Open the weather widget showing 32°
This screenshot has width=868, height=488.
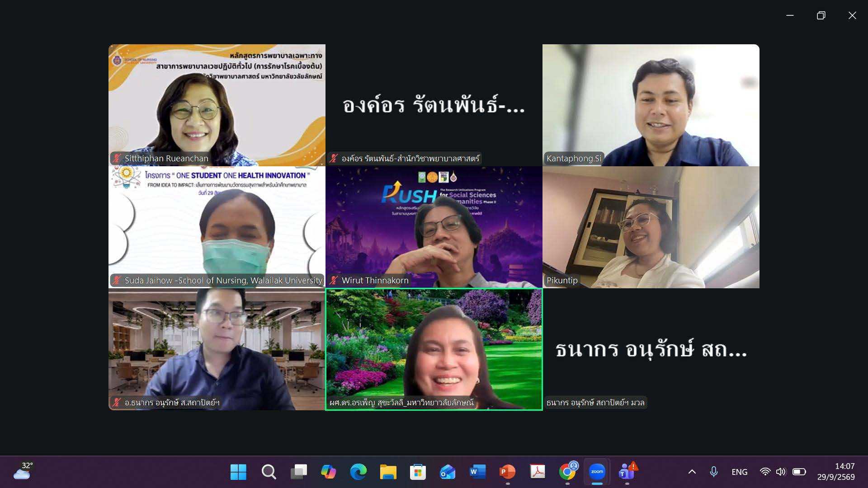click(x=23, y=471)
